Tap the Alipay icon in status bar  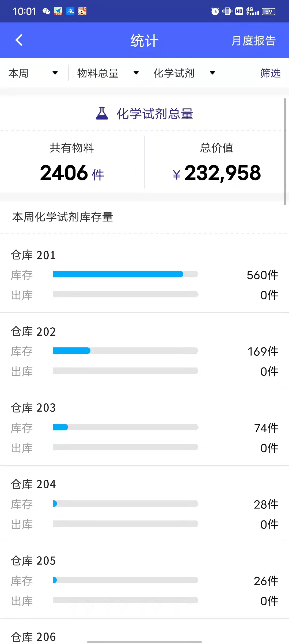coord(70,11)
